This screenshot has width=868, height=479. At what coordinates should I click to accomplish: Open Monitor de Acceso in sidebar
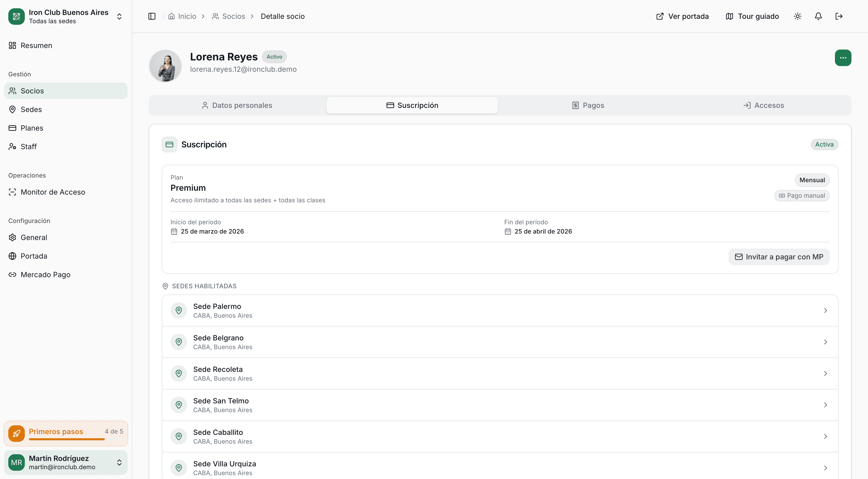tap(52, 192)
